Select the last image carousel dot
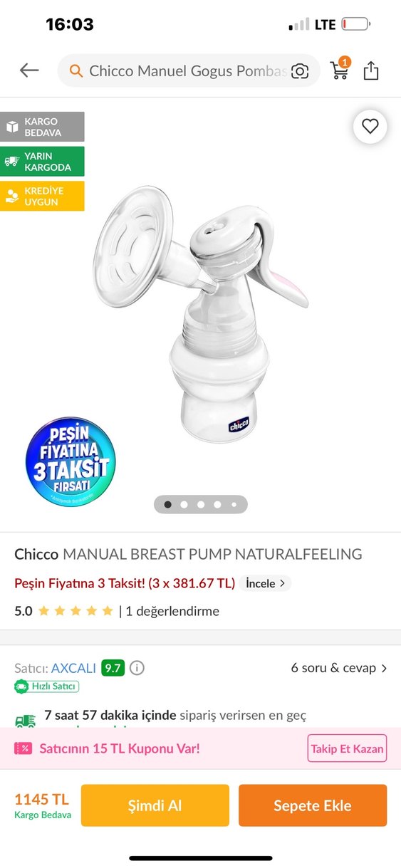401x868 pixels. tap(234, 504)
